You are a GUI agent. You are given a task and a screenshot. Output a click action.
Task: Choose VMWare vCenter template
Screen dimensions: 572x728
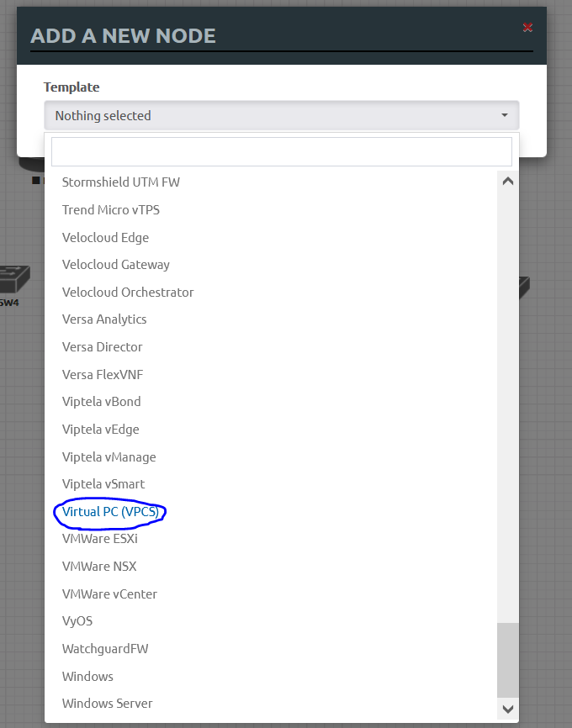tap(109, 593)
